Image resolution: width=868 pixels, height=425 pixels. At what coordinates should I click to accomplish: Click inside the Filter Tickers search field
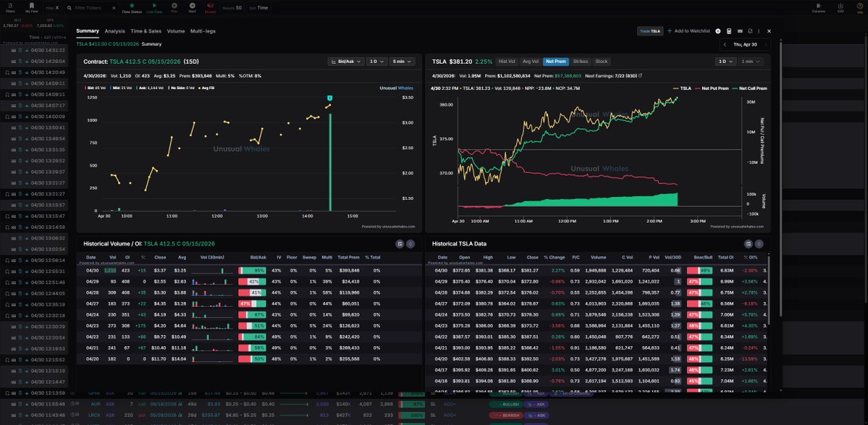(x=90, y=8)
